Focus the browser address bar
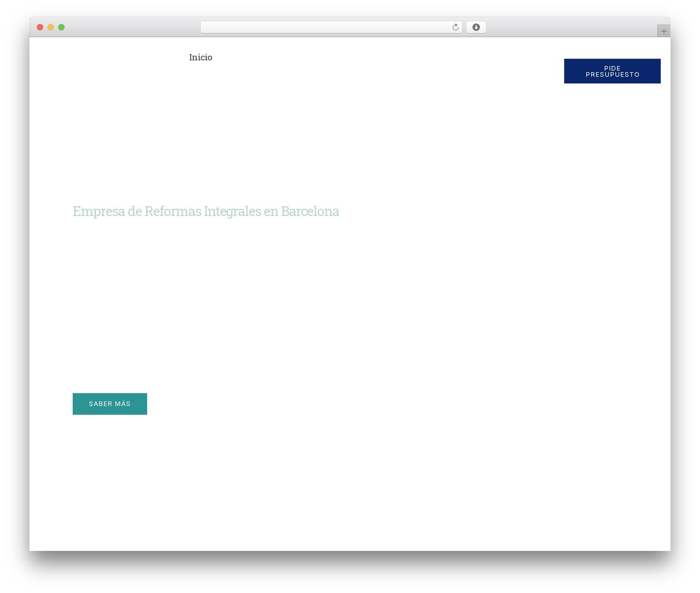 click(x=331, y=27)
